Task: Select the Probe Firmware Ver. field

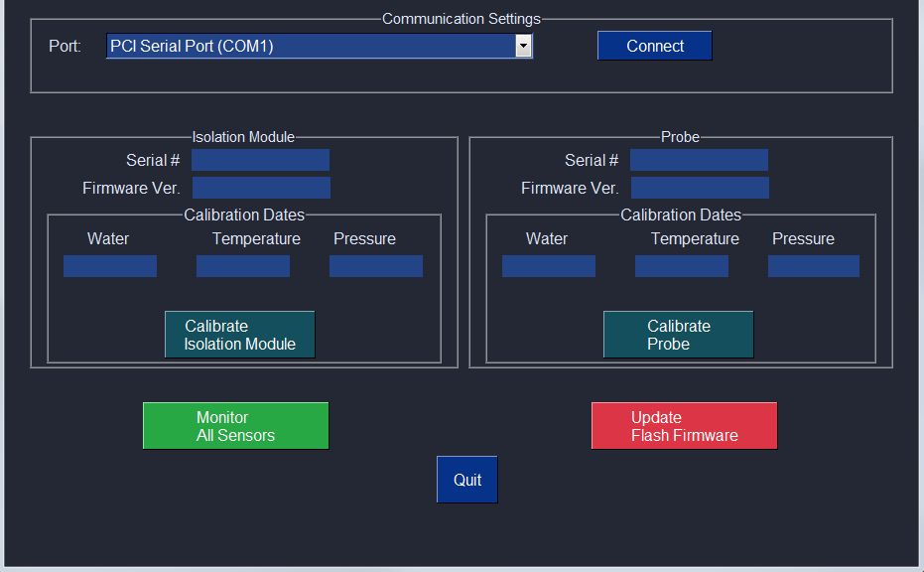Action: point(700,187)
